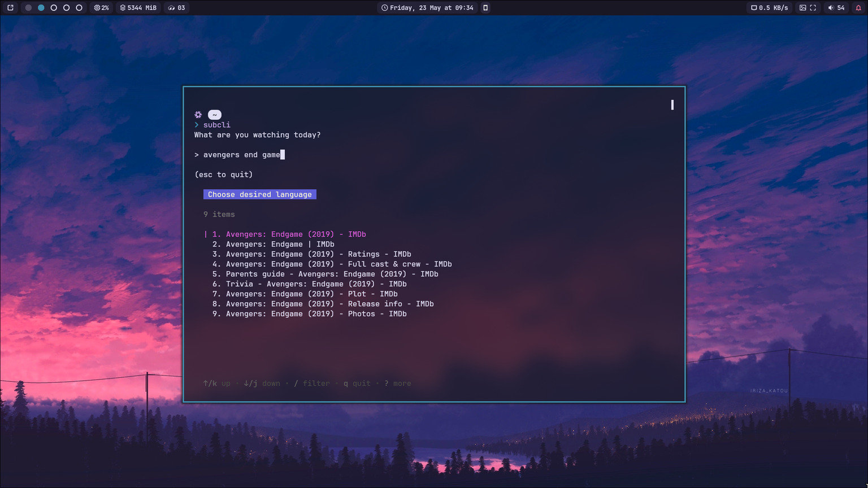The height and width of the screenshot is (488, 868).
Task: Select the 'Plot - IMDb' result
Action: [305, 294]
